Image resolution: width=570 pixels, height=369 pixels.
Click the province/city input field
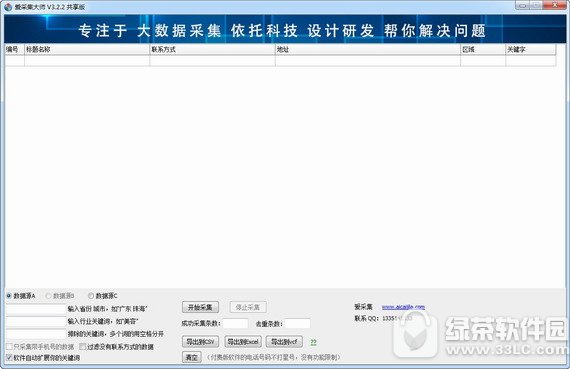pyautogui.click(x=36, y=309)
